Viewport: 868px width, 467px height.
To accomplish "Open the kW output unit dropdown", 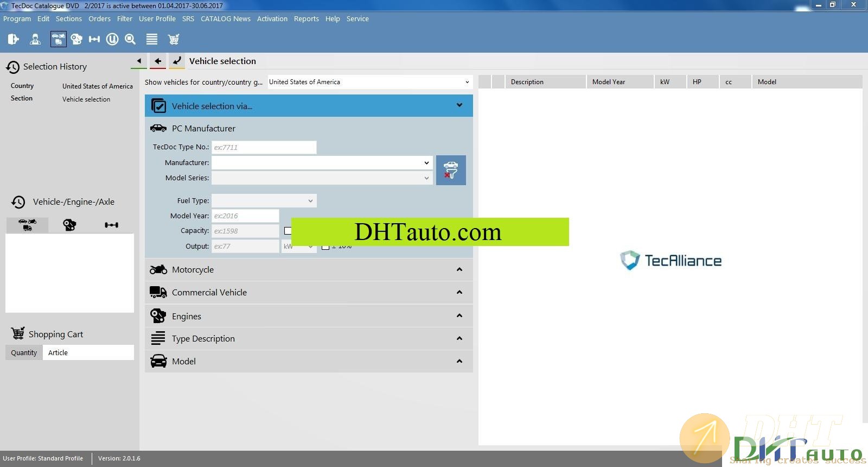I will pyautogui.click(x=299, y=246).
